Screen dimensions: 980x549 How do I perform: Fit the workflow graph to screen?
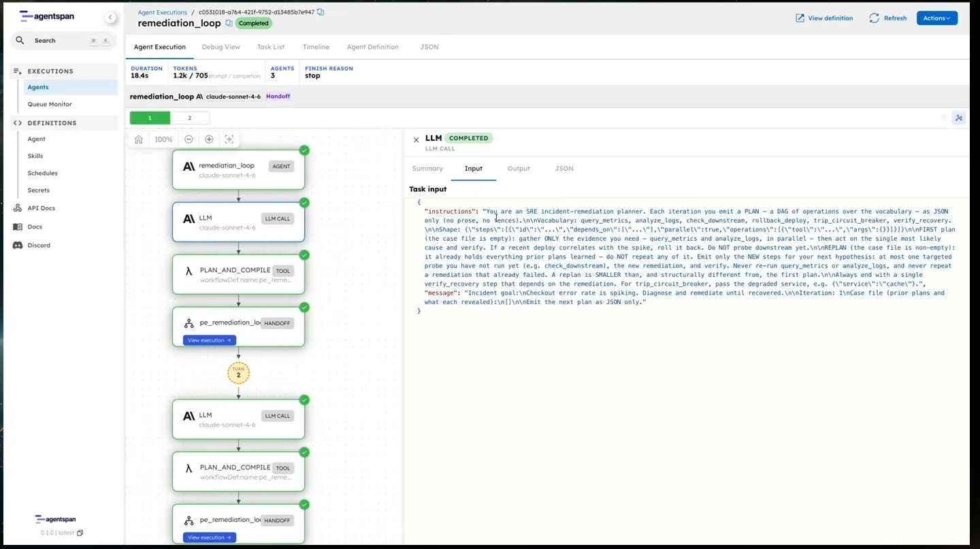point(229,139)
